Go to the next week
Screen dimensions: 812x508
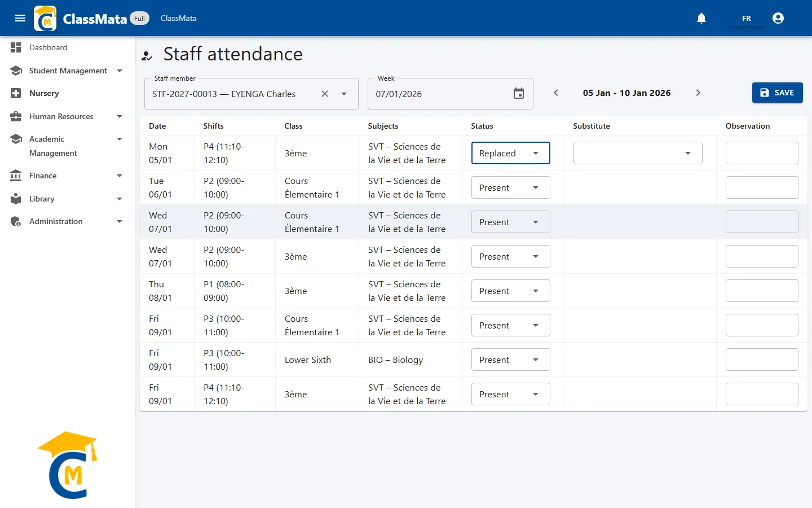tap(698, 93)
